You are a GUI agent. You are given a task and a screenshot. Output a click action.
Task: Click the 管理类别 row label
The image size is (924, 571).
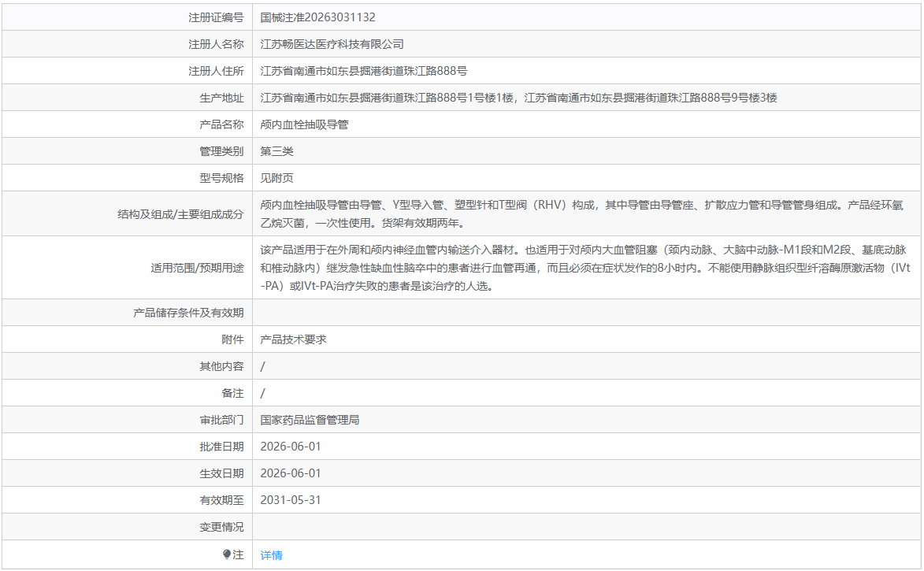221,151
